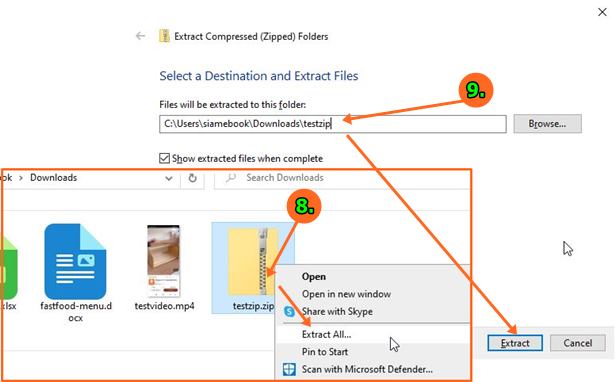Click the Microsoft Defender shield icon

[x=289, y=369]
